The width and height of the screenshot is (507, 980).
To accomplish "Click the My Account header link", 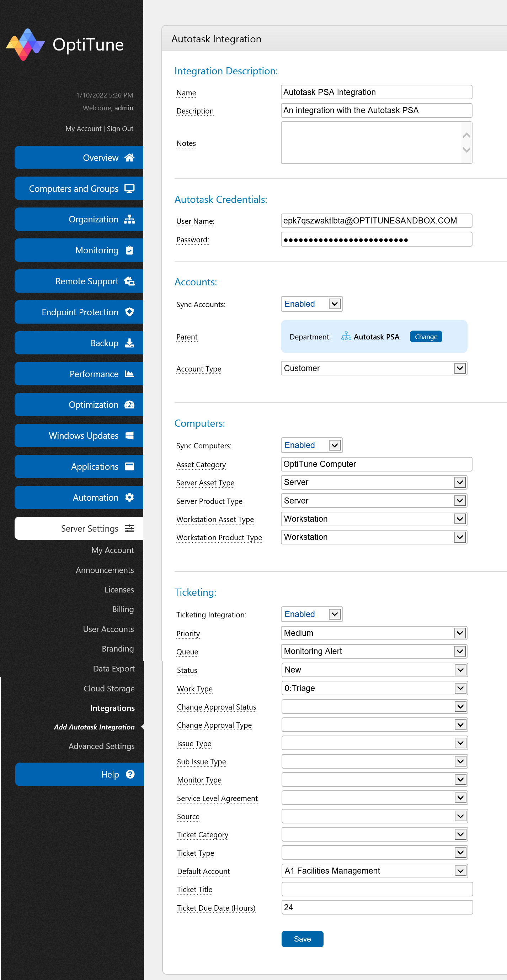I will click(83, 128).
